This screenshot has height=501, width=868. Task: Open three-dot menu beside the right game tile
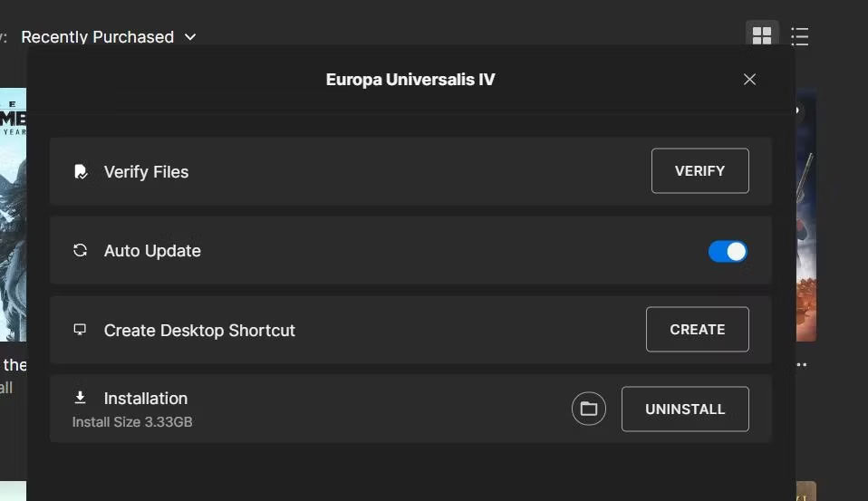[x=801, y=365]
